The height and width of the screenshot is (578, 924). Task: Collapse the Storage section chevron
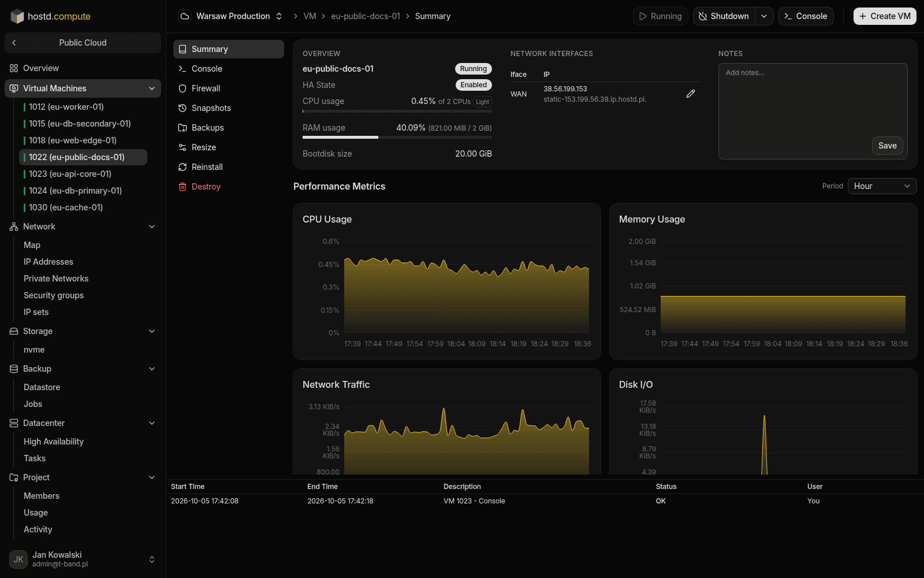(x=152, y=331)
